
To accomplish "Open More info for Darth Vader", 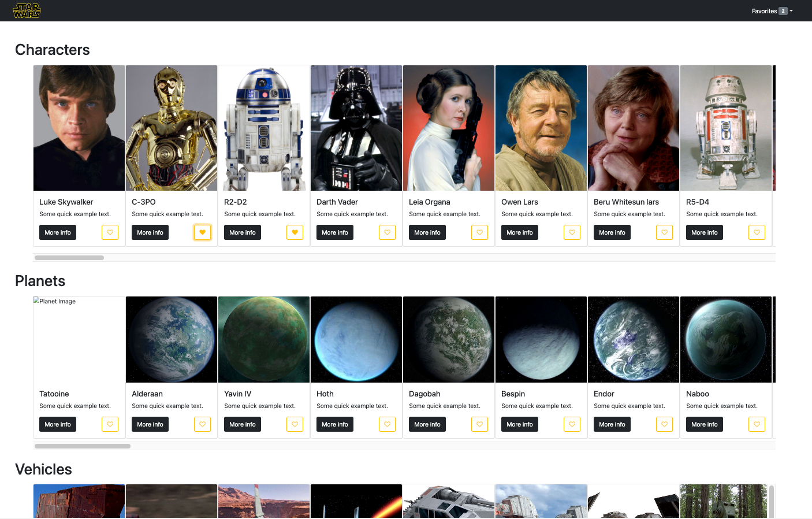I will tap(335, 232).
